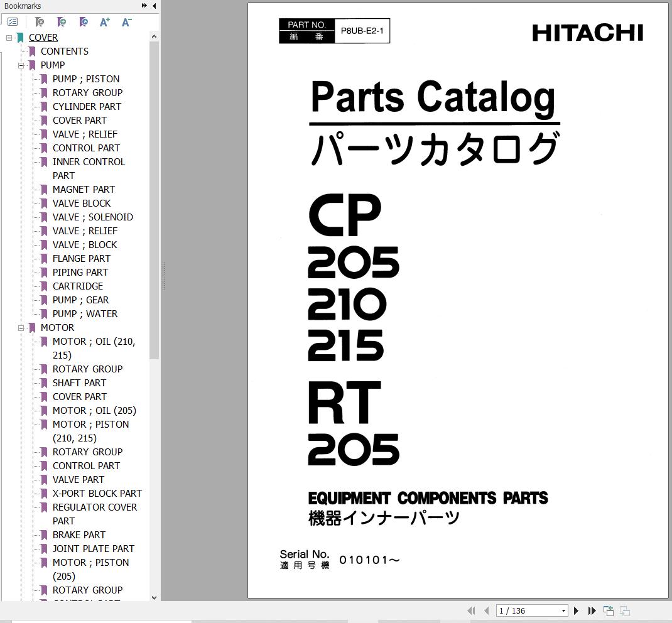The image size is (672, 623).
Task: Jump to the last page
Action: click(592, 610)
